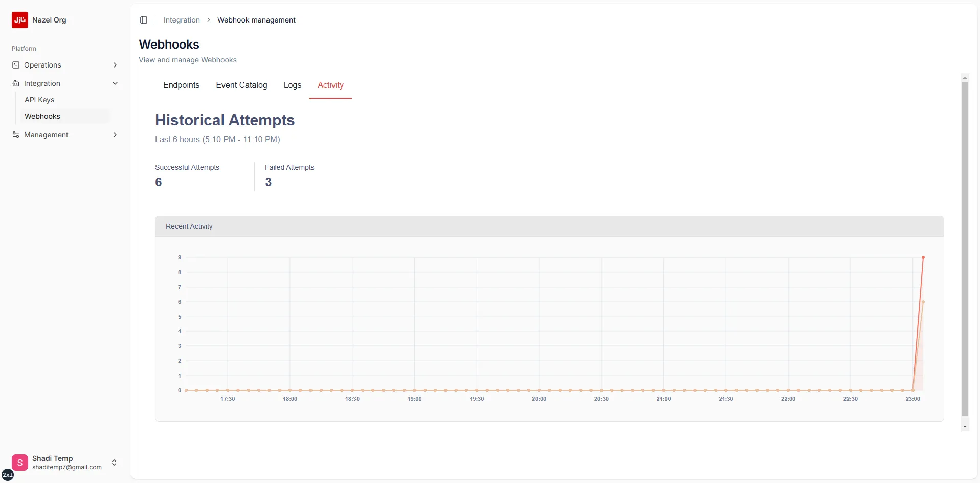Screen dimensions: 980x483
Task: Open the account switcher arrows
Action: [x=114, y=462]
